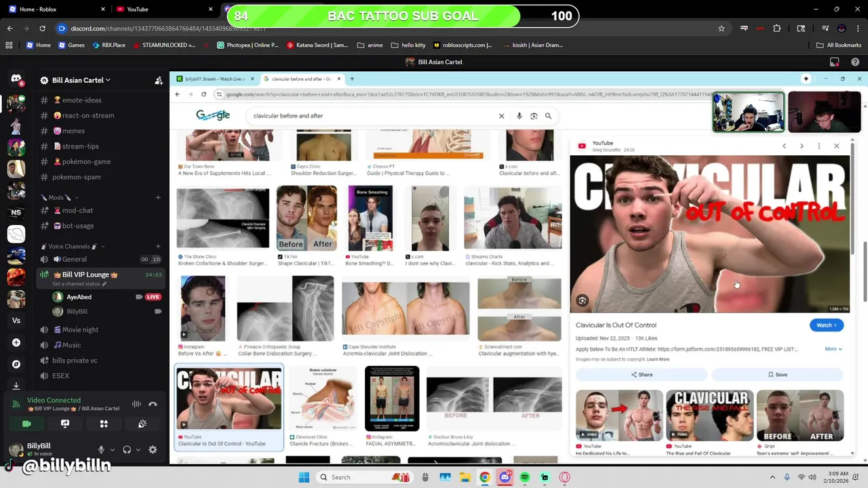Open the NS server icon
Image resolution: width=868 pixels, height=488 pixels.
click(16, 212)
